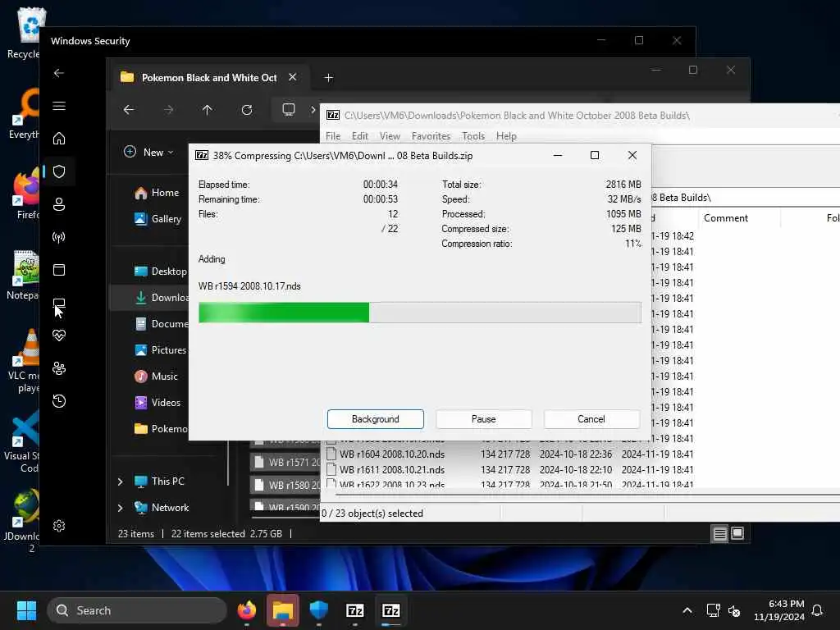Select Desktop in Explorer sidebar
This screenshot has height=630, width=840.
tap(160, 271)
